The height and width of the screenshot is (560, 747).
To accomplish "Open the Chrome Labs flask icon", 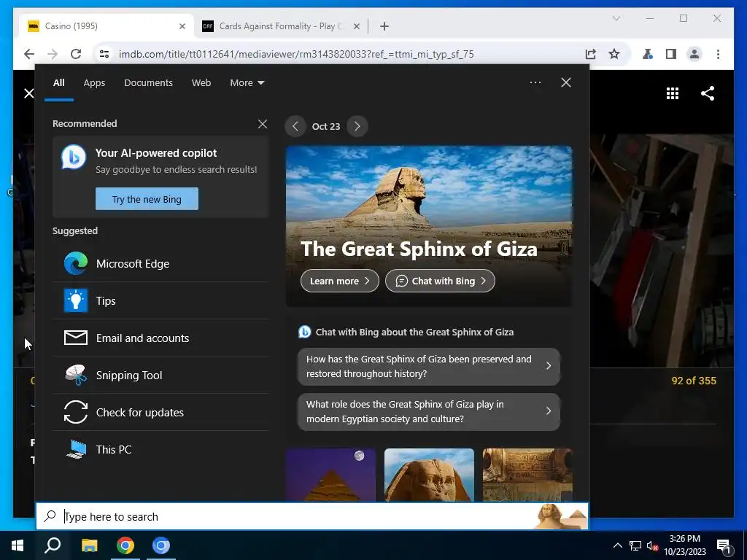I will click(x=648, y=54).
